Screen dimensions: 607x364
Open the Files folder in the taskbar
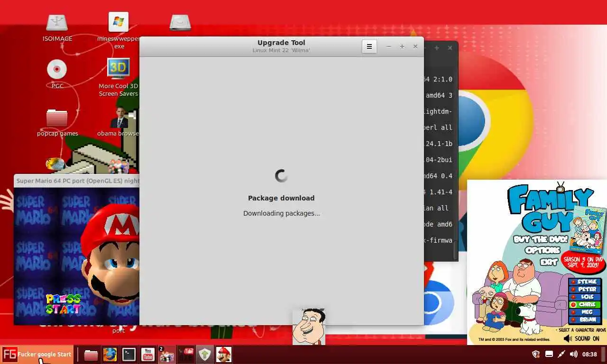(91, 355)
